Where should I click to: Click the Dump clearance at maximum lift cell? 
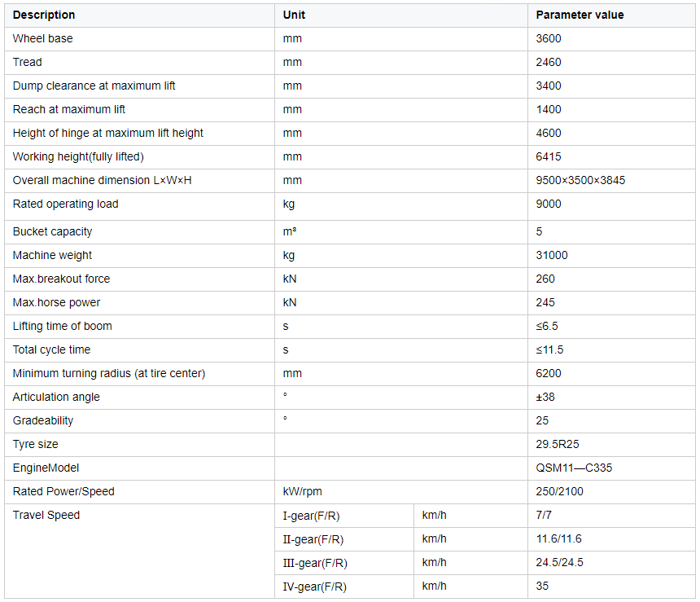[139, 86]
